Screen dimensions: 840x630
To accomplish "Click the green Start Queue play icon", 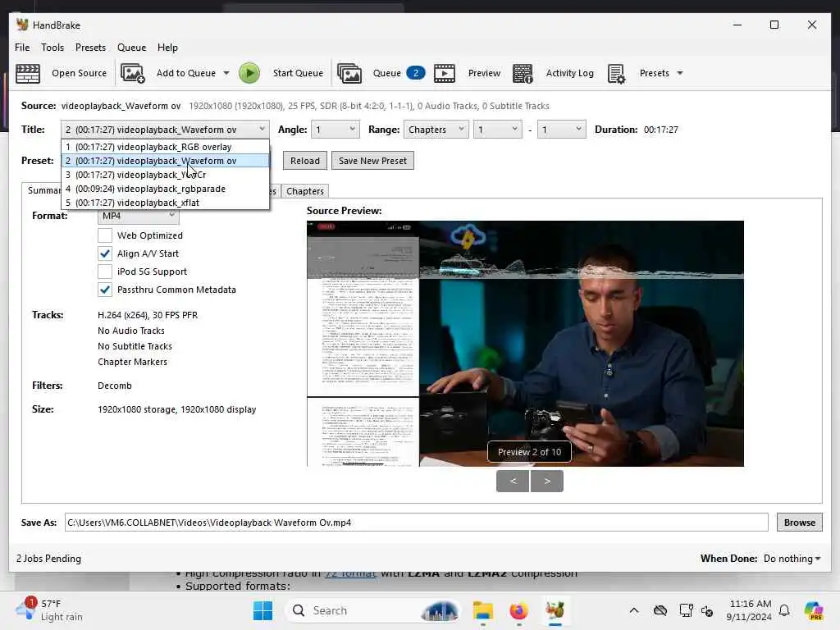I will (x=249, y=73).
